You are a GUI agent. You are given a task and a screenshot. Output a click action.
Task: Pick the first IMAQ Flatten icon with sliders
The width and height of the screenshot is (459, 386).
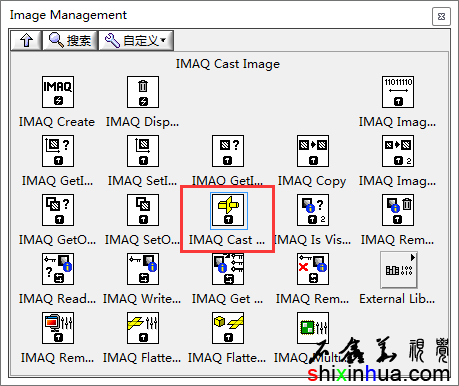point(143,328)
